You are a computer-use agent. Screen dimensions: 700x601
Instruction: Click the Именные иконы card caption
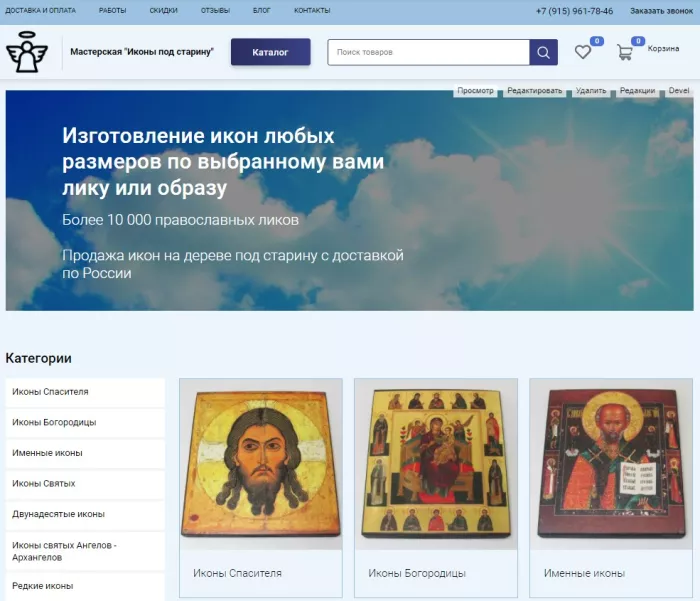pos(584,573)
